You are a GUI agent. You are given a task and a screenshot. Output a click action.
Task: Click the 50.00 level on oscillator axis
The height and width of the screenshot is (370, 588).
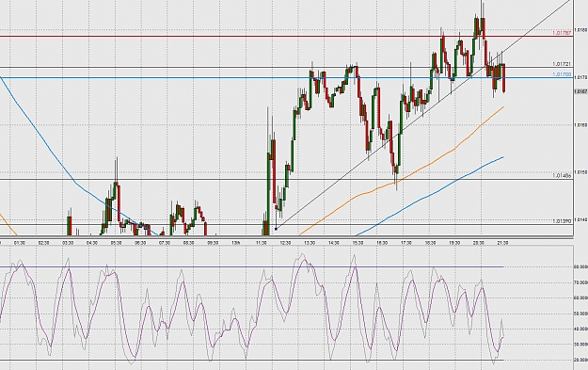pos(580,314)
